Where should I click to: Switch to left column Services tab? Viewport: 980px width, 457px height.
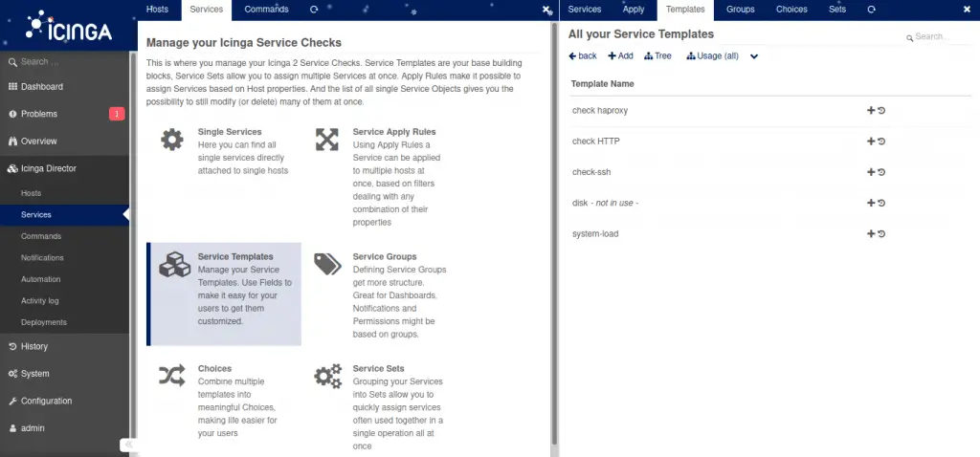(x=207, y=10)
